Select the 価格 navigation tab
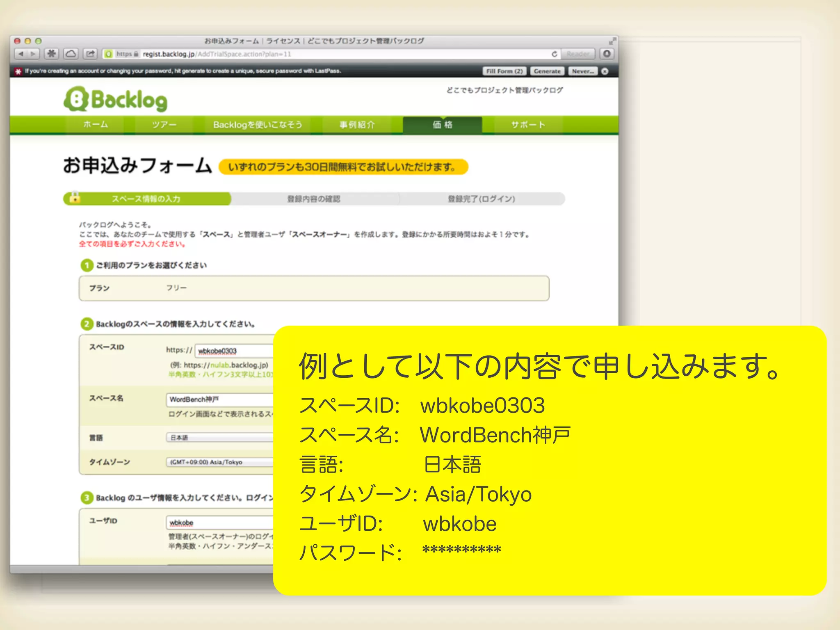 (x=442, y=125)
